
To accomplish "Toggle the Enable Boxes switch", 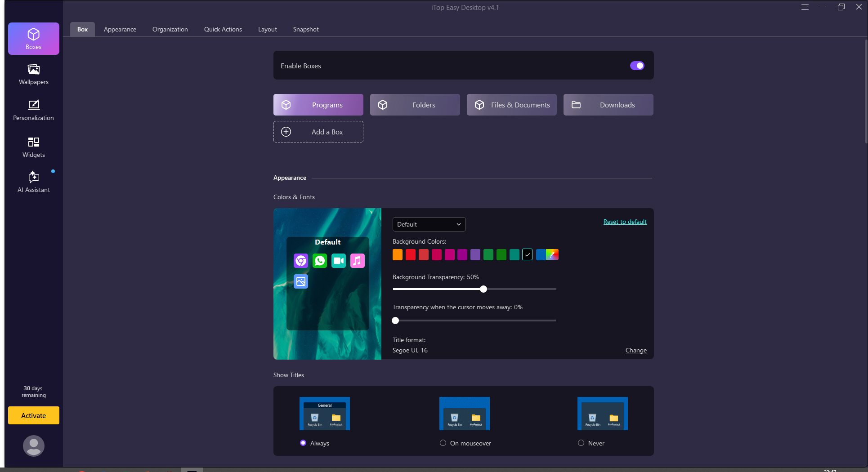I will coord(637,66).
